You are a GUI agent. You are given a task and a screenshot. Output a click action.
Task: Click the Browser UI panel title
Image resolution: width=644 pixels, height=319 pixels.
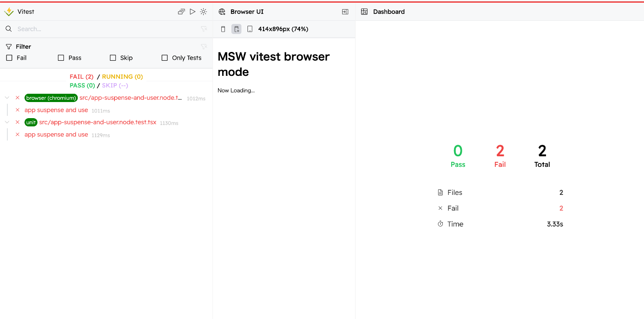(x=247, y=11)
